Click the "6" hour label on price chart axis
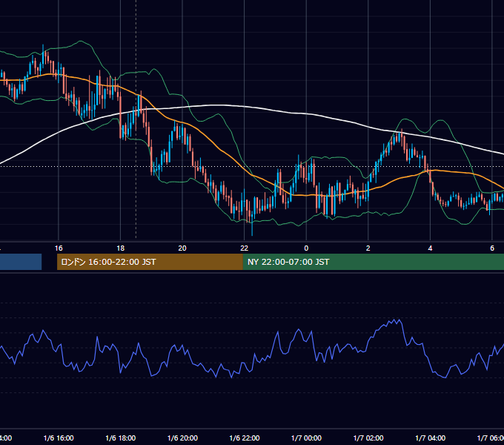 click(492, 248)
